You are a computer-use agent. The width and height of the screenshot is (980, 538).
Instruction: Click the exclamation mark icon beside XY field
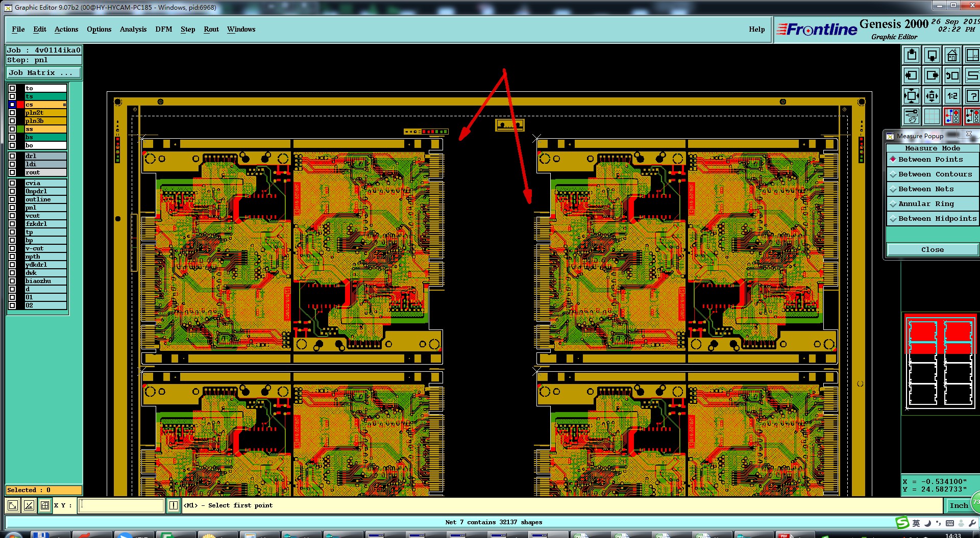(174, 505)
